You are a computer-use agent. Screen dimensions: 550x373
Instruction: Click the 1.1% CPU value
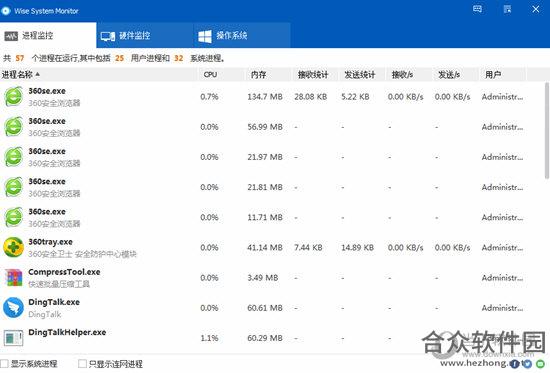click(209, 338)
